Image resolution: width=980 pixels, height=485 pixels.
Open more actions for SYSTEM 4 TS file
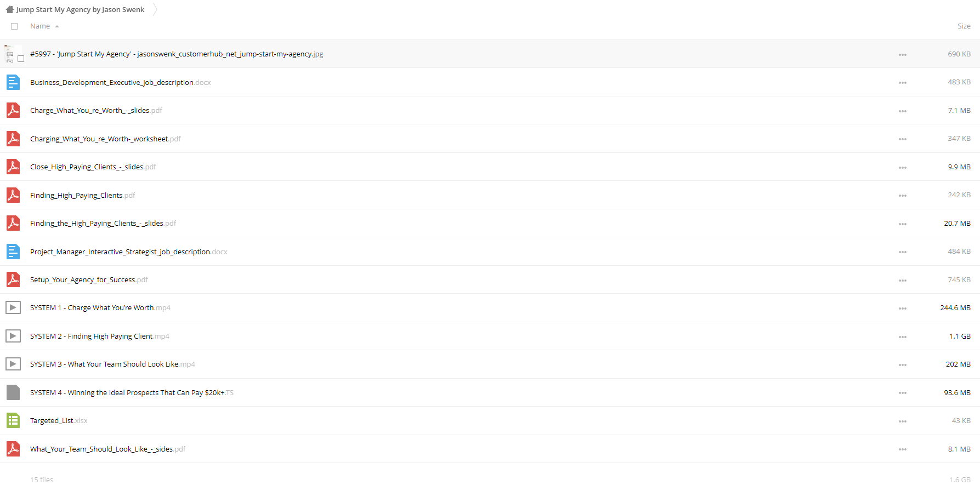pyautogui.click(x=902, y=393)
